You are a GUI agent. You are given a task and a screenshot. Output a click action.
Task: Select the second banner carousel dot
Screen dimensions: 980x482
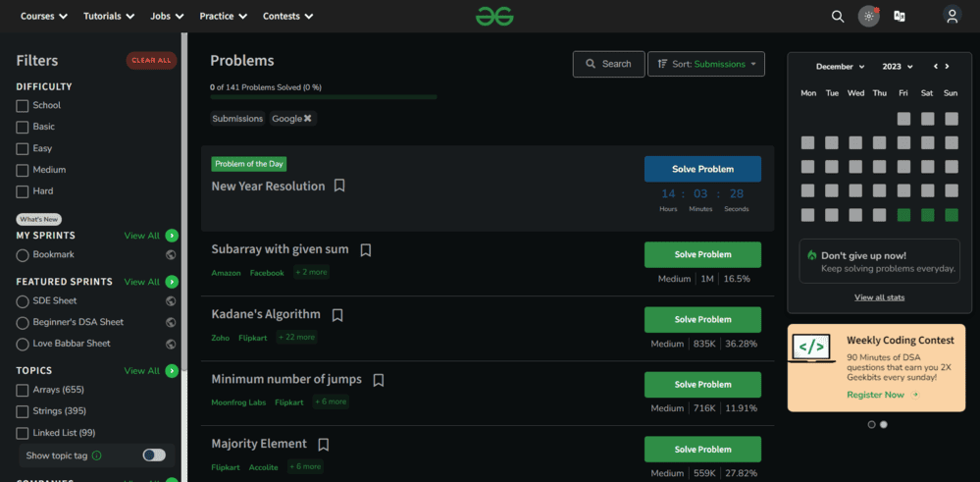883,424
